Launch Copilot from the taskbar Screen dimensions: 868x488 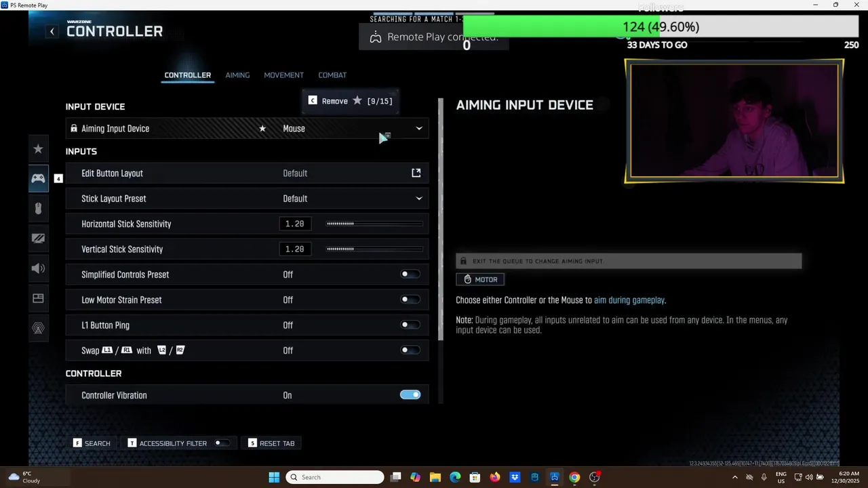(x=415, y=477)
